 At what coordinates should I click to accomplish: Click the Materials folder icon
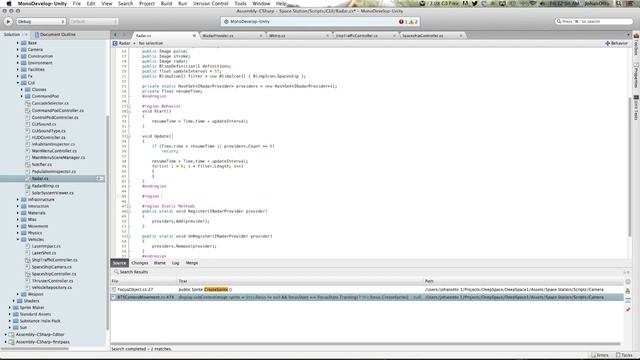pyautogui.click(x=24, y=213)
